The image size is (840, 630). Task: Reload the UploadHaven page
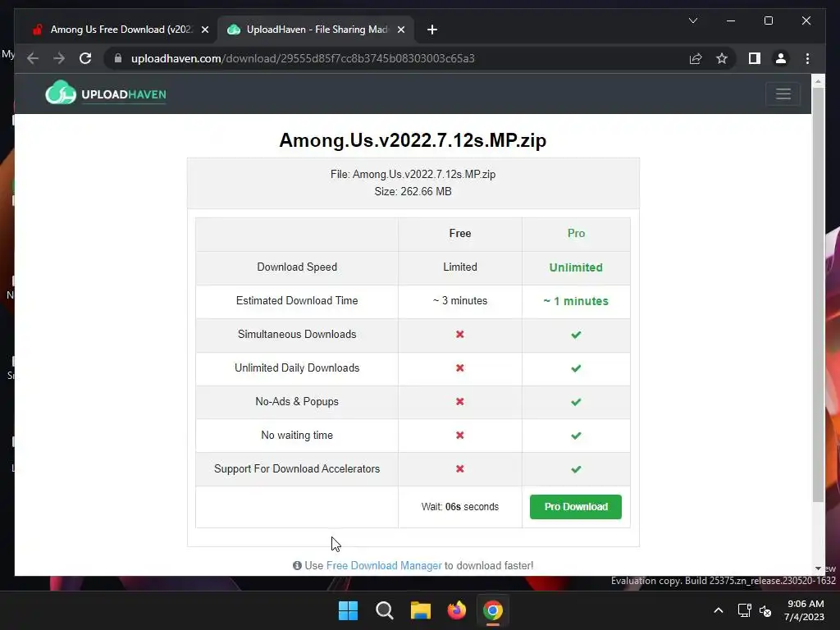(x=85, y=58)
